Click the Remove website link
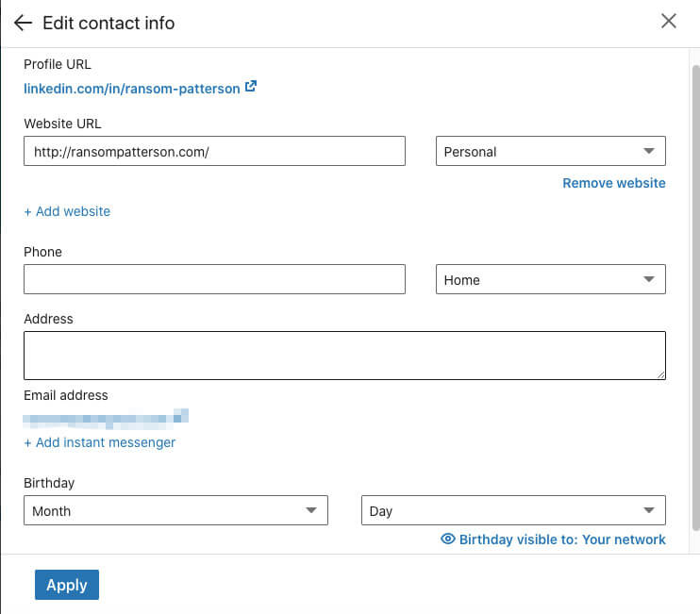Screen dimensions: 700x614 (614, 183)
